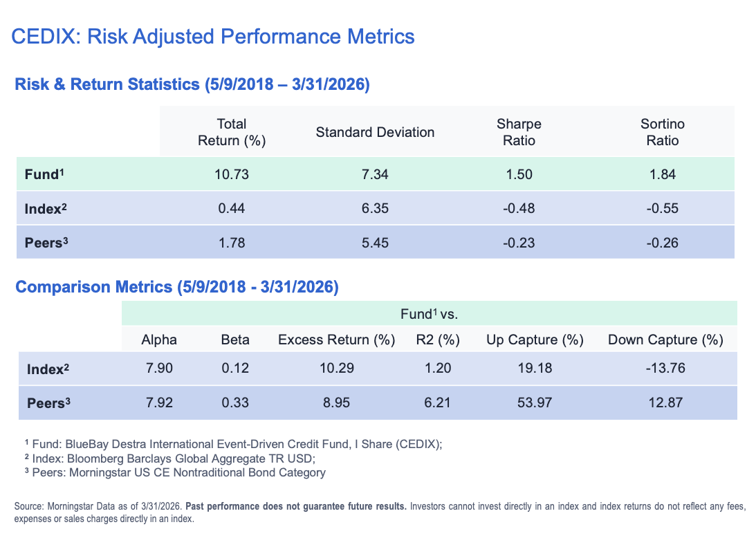Click the Sortino Ratio column header

coord(662,132)
